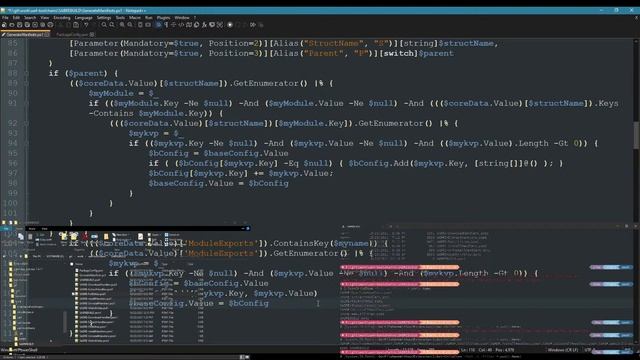Collapse the fold at line 88
Screen dimensions: 640x360
tap(27, 73)
